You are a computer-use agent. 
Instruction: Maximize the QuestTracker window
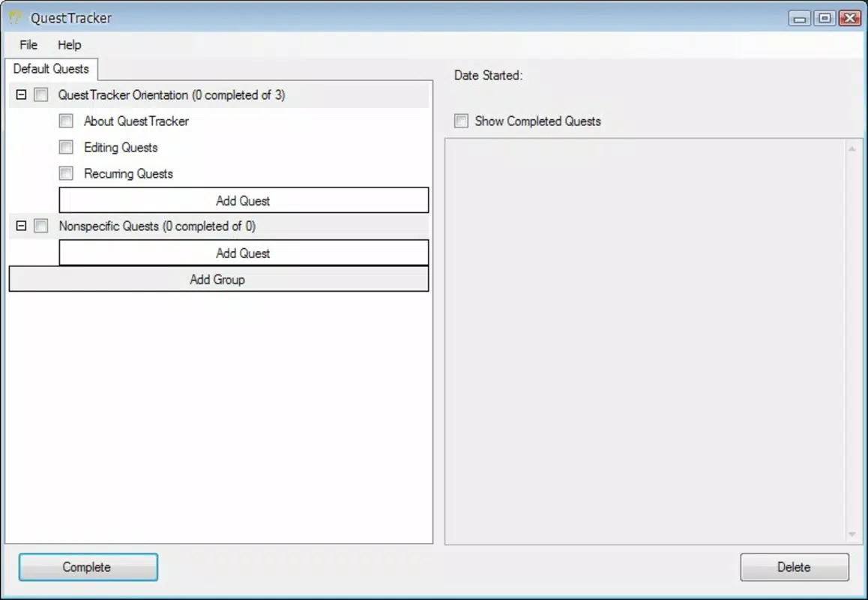(x=825, y=18)
